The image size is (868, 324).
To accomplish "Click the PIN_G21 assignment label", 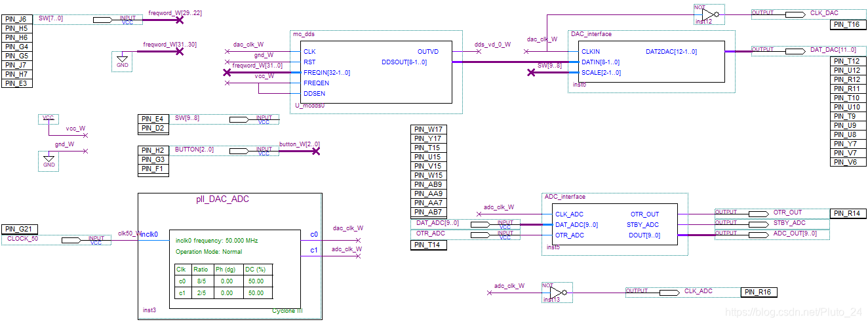I will 20,229.
